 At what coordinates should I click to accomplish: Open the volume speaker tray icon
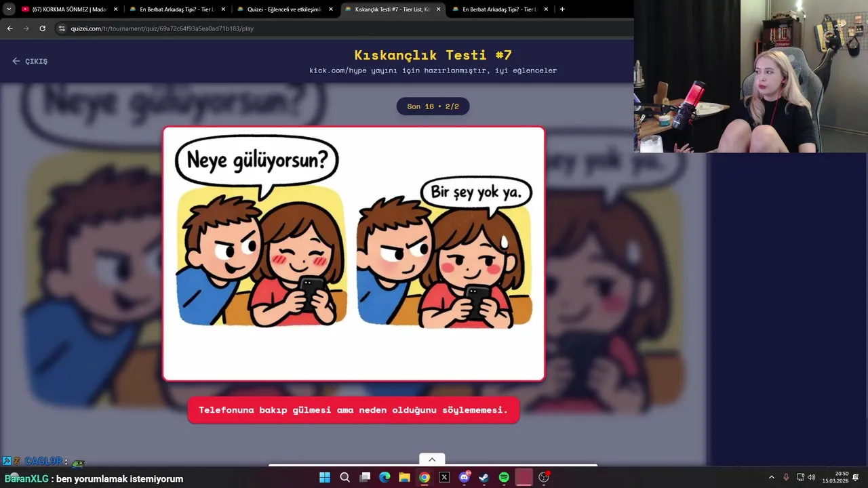pos(812,477)
